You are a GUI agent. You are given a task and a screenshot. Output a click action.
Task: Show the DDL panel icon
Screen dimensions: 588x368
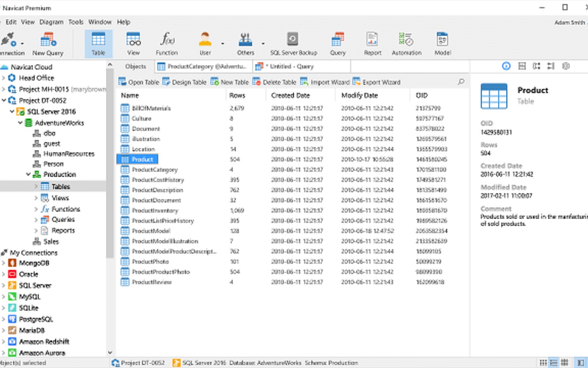tap(522, 66)
